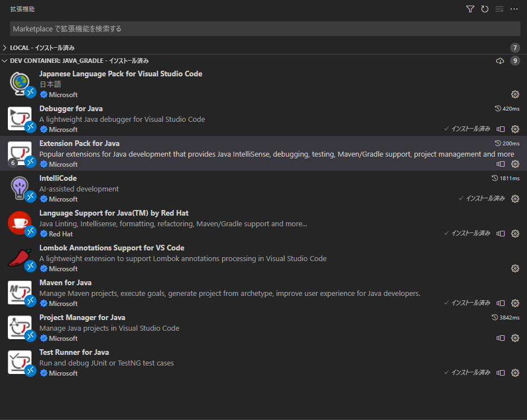
Task: Open the views and more actions menu
Action: pyautogui.click(x=514, y=9)
